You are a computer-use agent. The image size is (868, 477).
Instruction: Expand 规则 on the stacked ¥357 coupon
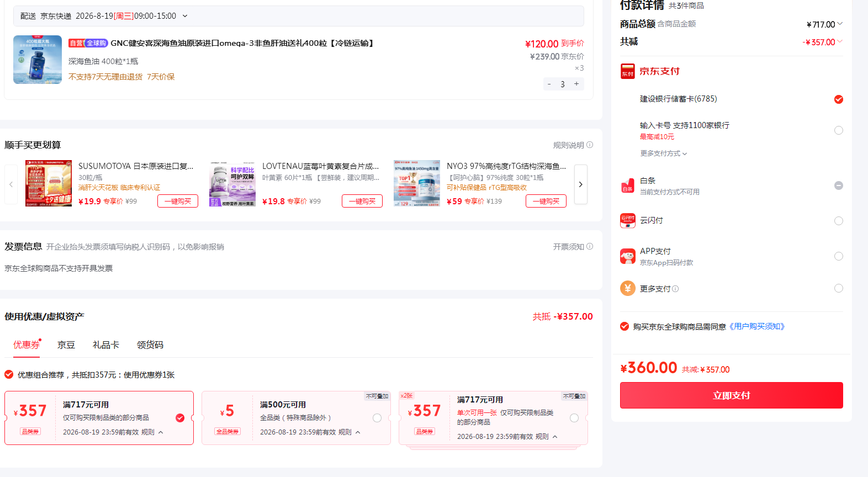click(x=547, y=437)
